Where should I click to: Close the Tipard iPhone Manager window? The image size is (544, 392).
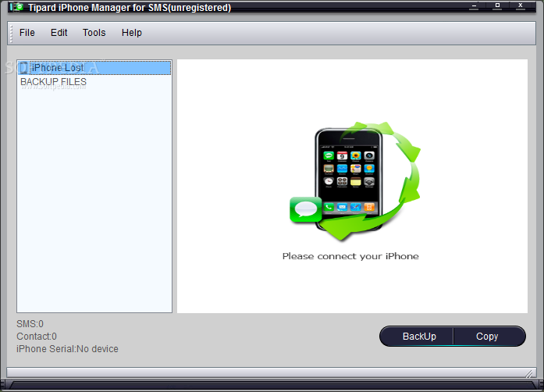point(521,5)
